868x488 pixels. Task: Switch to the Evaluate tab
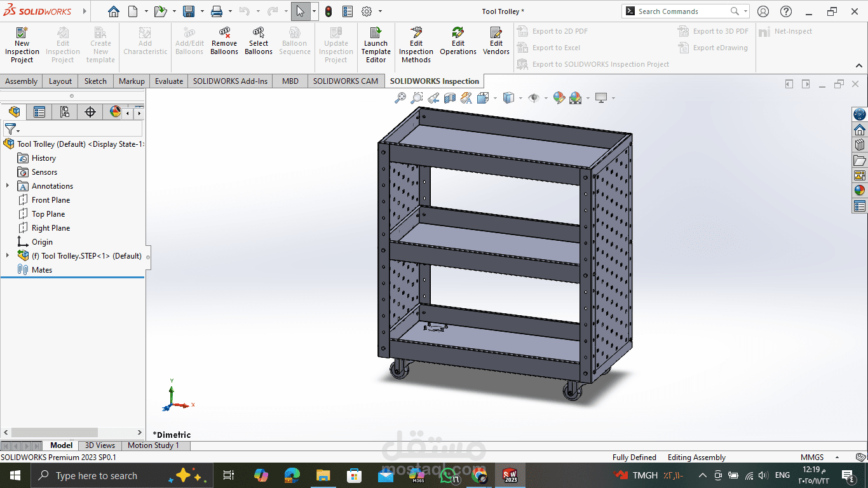168,81
